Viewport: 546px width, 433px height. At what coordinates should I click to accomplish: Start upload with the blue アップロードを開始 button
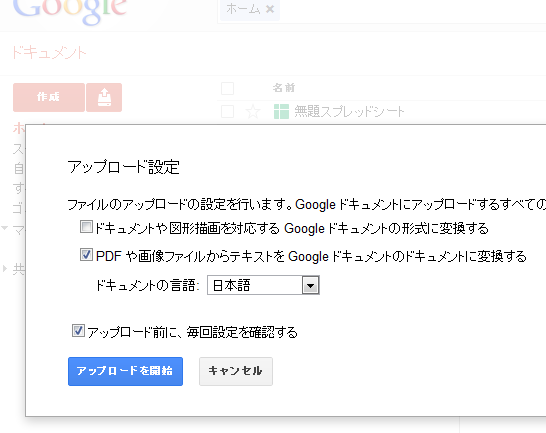125,371
